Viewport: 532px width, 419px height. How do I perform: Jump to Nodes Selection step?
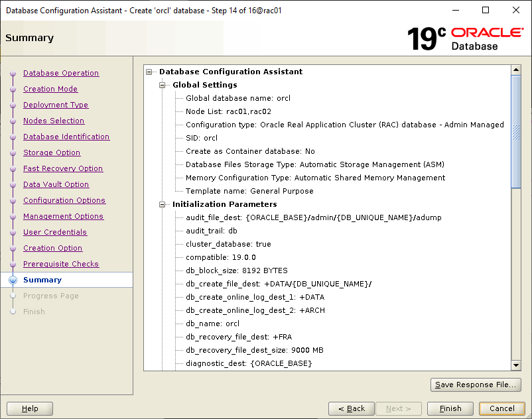click(x=54, y=121)
